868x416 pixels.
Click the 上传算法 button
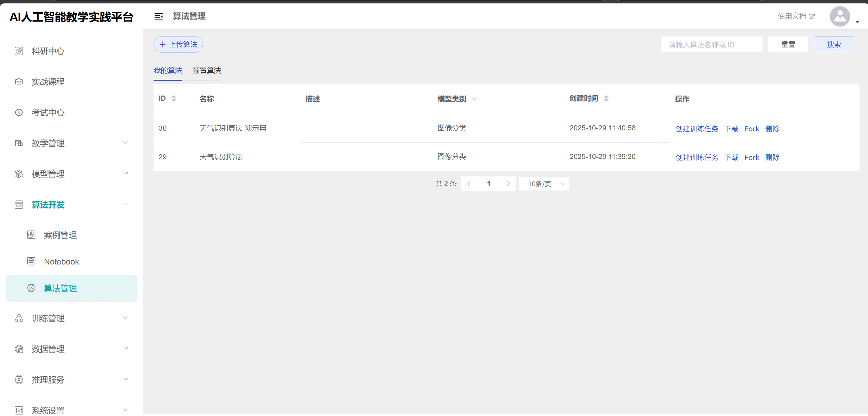pyautogui.click(x=178, y=44)
